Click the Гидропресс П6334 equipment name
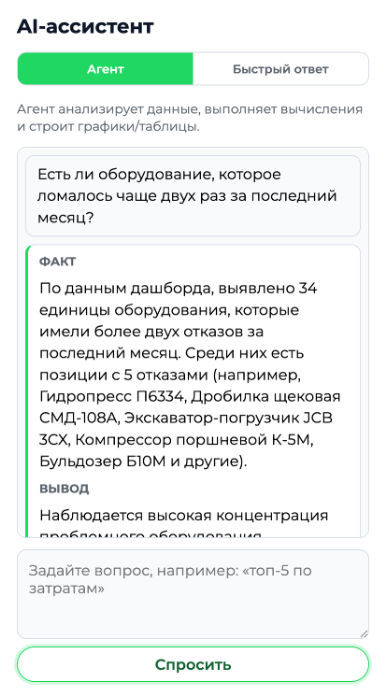The height and width of the screenshot is (697, 387). tap(112, 397)
